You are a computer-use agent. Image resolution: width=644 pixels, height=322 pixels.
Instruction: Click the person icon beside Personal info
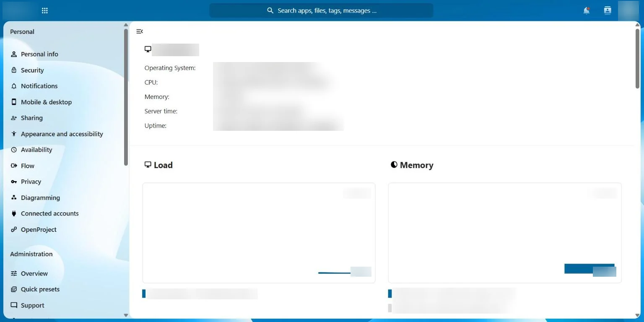pos(14,54)
